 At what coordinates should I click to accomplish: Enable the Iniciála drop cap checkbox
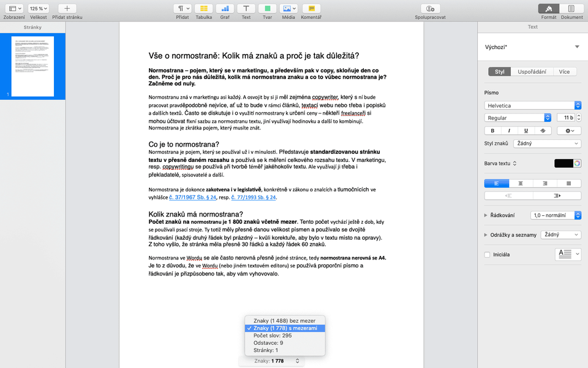[x=488, y=255]
